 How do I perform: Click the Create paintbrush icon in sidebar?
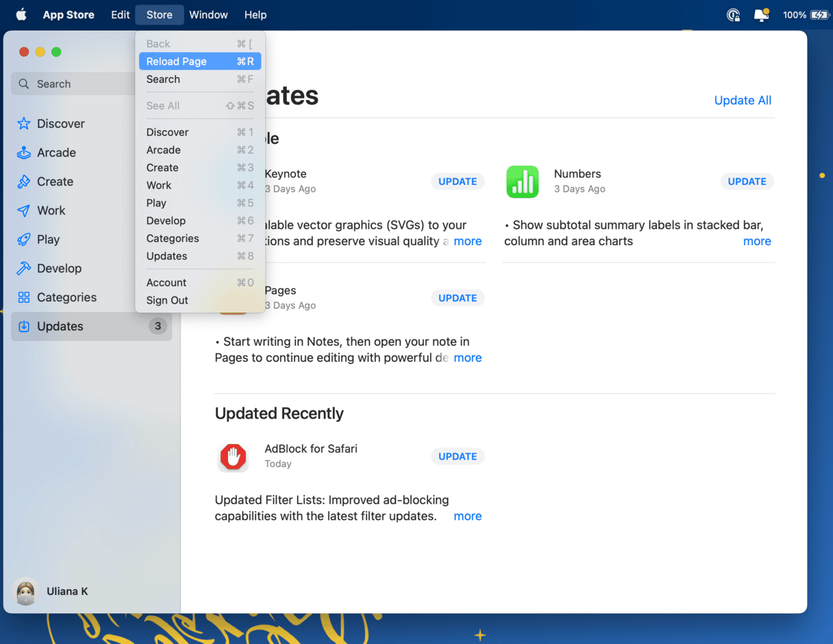pyautogui.click(x=24, y=182)
